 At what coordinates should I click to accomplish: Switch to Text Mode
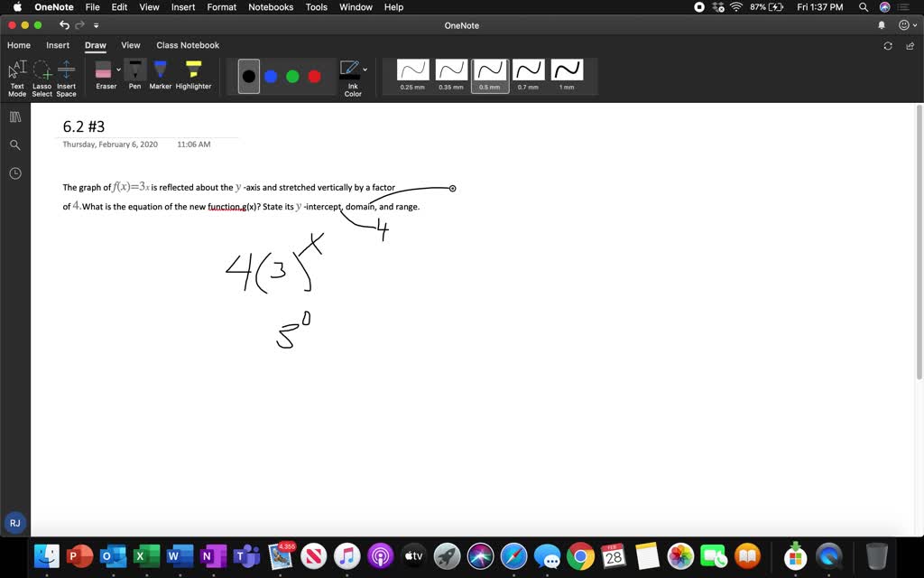pyautogui.click(x=16, y=72)
